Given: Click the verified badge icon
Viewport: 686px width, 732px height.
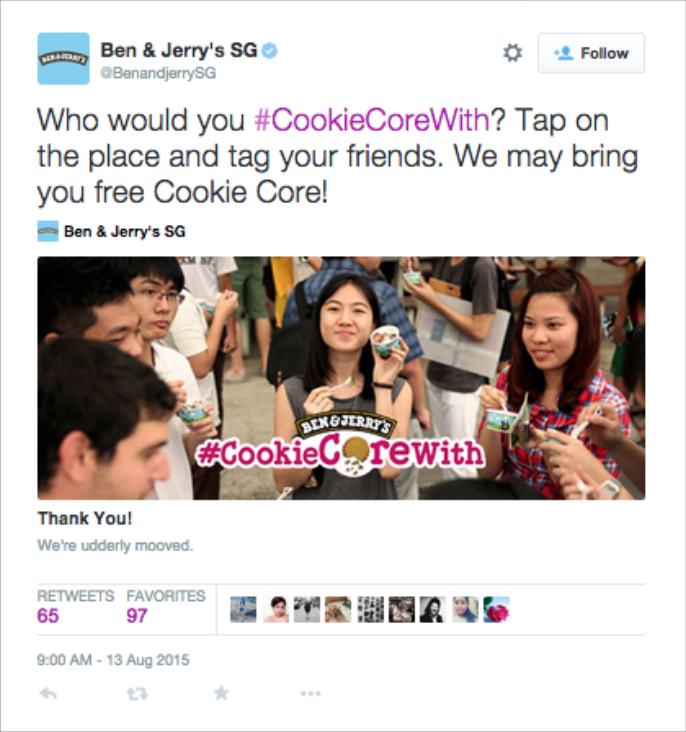Looking at the screenshot, I should [x=269, y=50].
